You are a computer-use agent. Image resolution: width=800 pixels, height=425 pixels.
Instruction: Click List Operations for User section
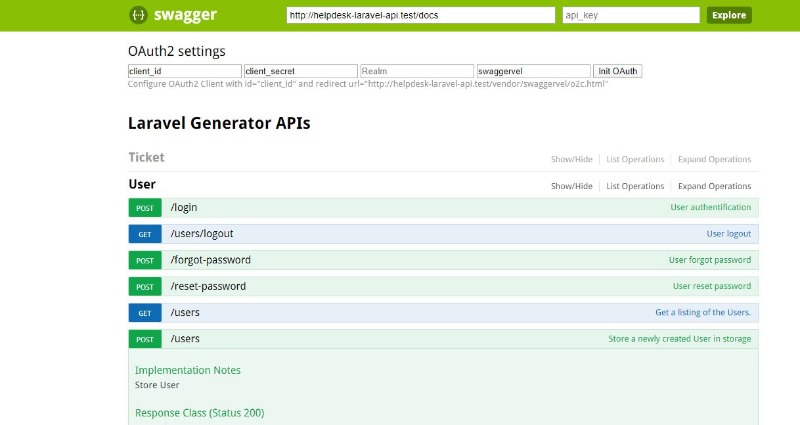[635, 186]
